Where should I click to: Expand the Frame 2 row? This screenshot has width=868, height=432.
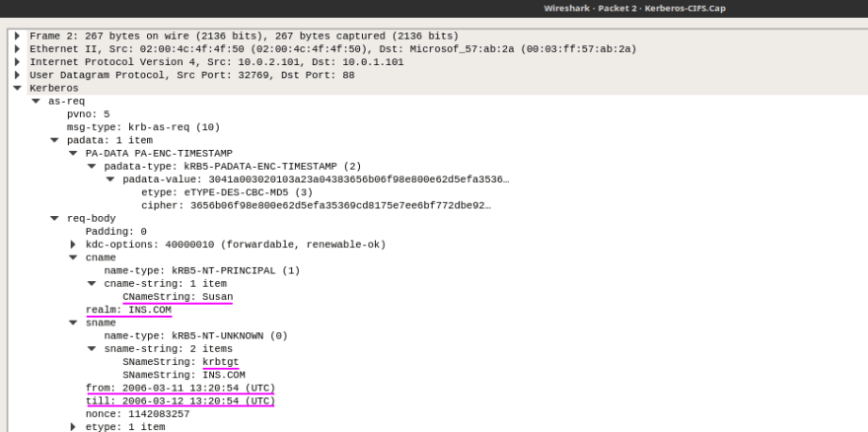pyautogui.click(x=17, y=36)
